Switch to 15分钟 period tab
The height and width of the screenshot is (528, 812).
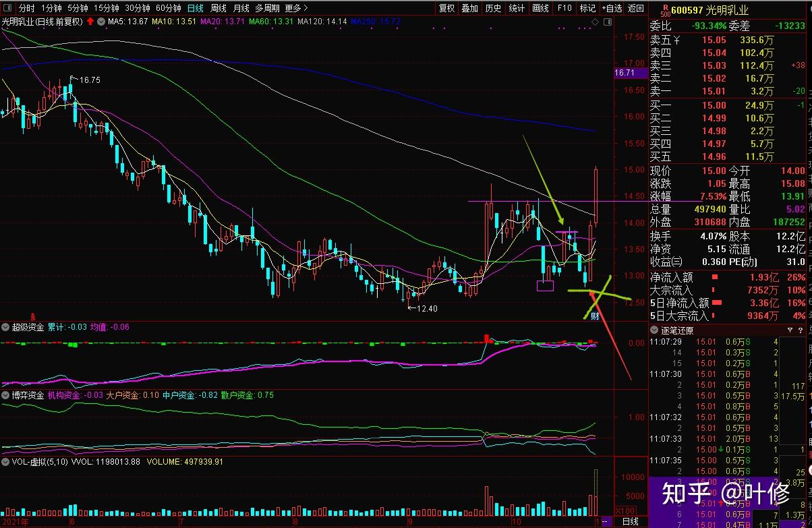[x=107, y=9]
